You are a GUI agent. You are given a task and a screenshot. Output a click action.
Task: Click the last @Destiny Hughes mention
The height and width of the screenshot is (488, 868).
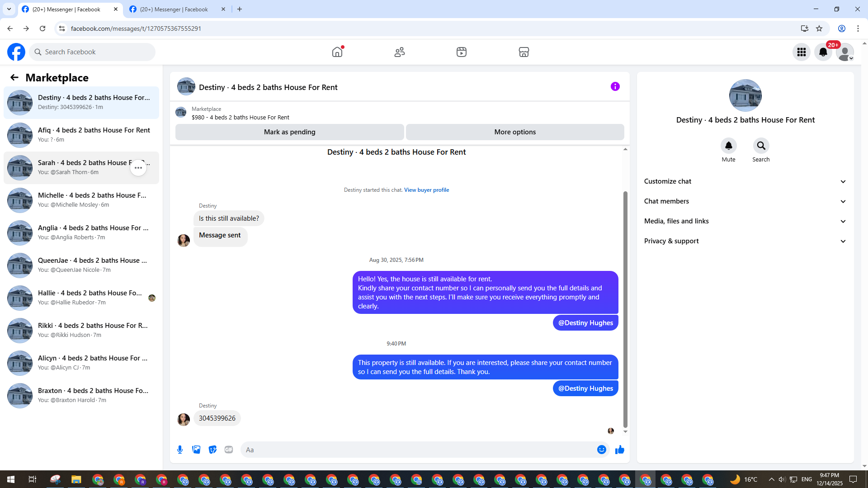(585, 389)
